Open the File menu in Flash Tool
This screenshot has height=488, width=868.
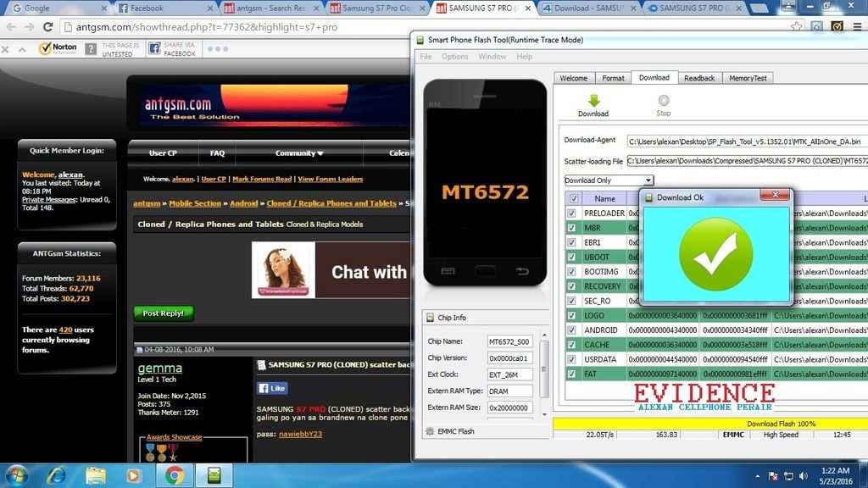[x=426, y=57]
